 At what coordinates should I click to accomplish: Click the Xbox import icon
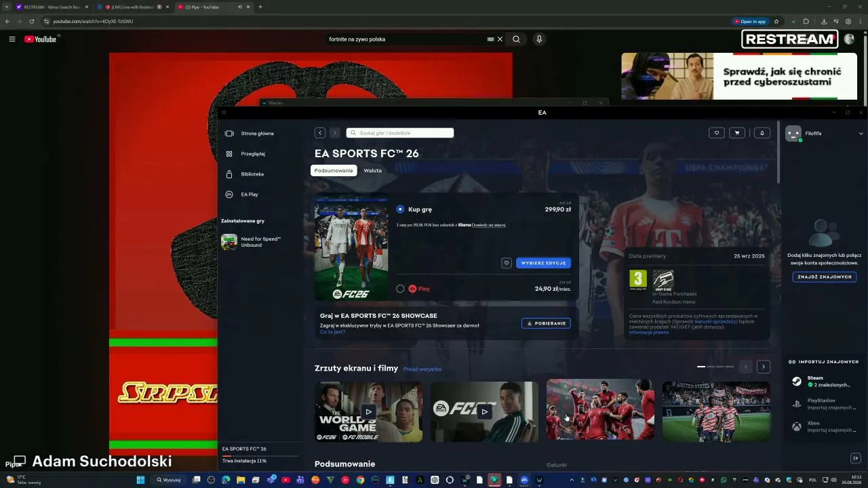point(797,426)
